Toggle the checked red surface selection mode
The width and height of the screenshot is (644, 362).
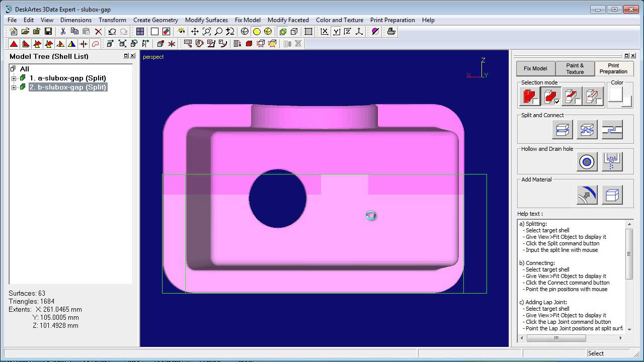tap(551, 96)
